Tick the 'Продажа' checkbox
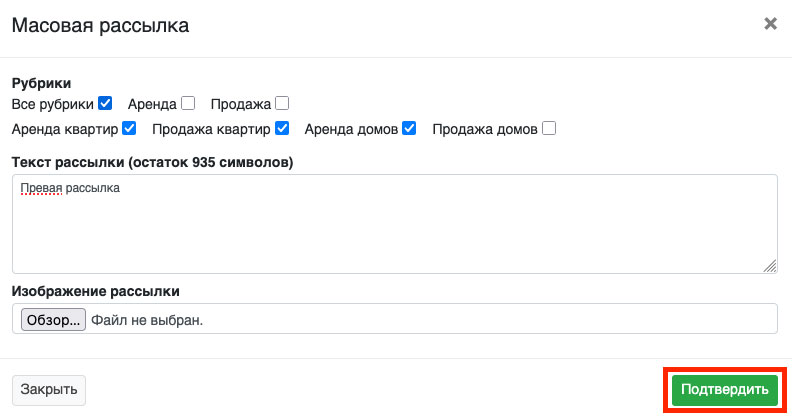792x420 pixels. click(282, 103)
